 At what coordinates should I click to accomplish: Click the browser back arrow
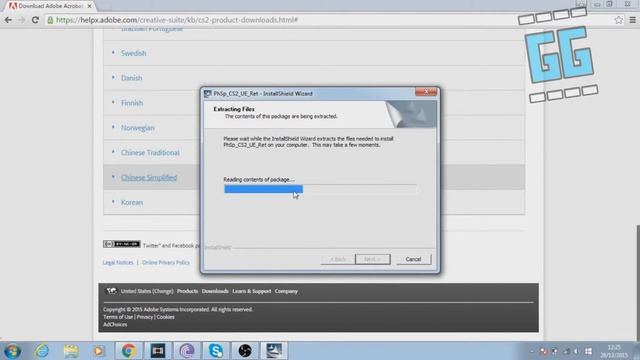coord(8,20)
